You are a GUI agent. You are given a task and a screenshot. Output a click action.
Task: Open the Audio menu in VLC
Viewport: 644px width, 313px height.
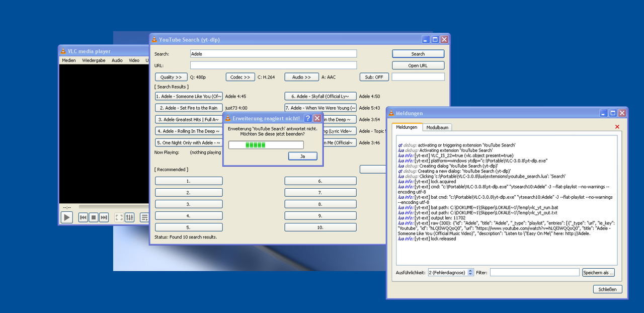pos(117,60)
